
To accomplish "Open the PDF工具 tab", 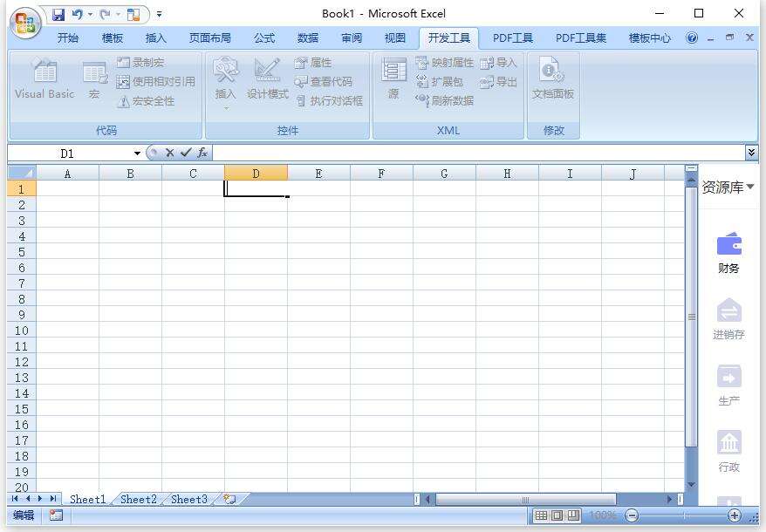I will coord(512,38).
